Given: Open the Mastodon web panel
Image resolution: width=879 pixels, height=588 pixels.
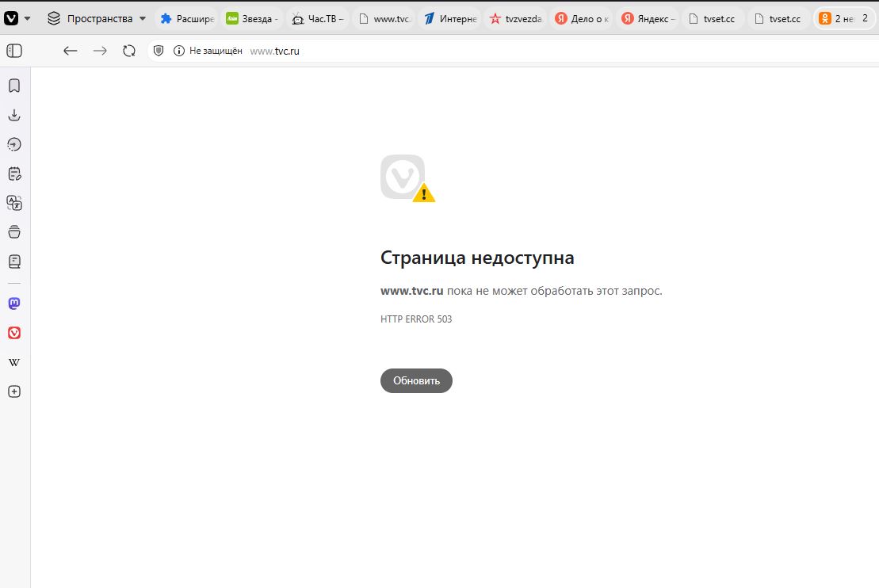Looking at the screenshot, I should [14, 304].
